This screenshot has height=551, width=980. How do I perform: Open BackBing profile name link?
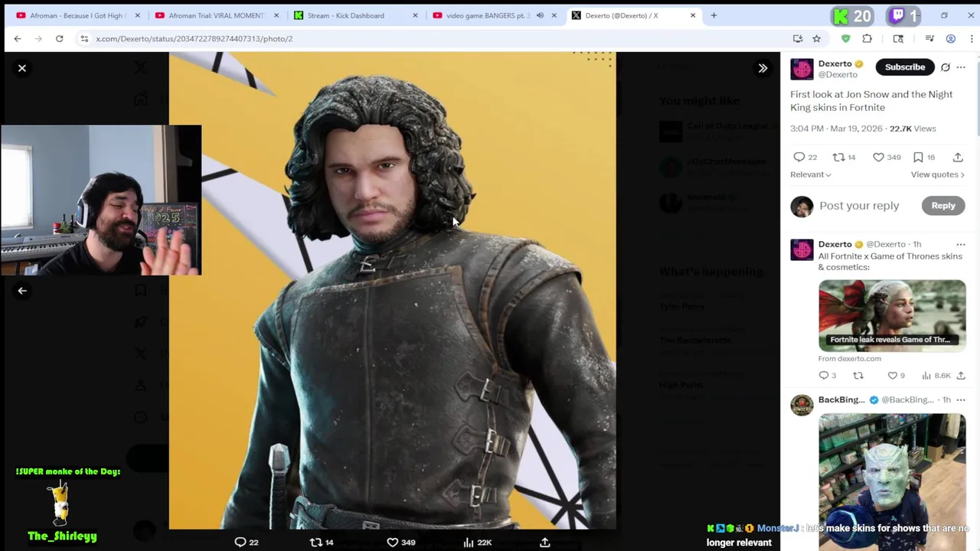[x=841, y=399]
